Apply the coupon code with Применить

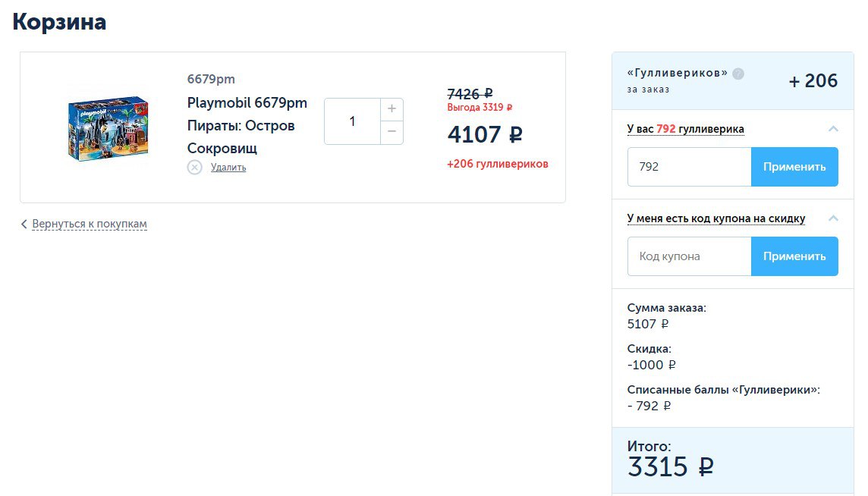point(794,256)
